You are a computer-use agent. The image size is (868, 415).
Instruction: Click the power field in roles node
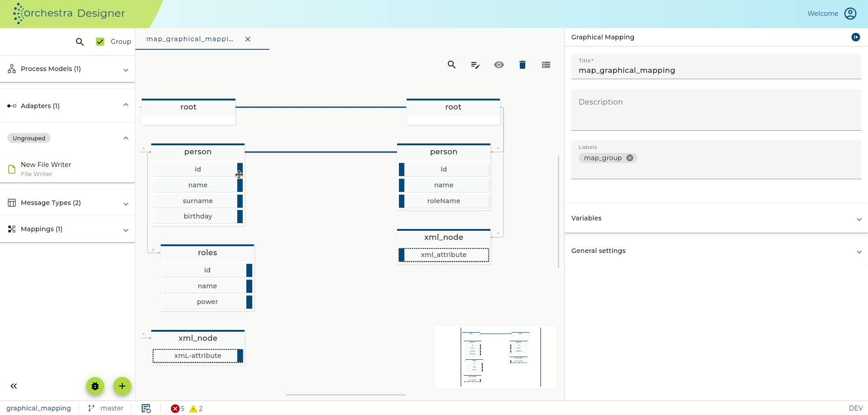pyautogui.click(x=207, y=302)
